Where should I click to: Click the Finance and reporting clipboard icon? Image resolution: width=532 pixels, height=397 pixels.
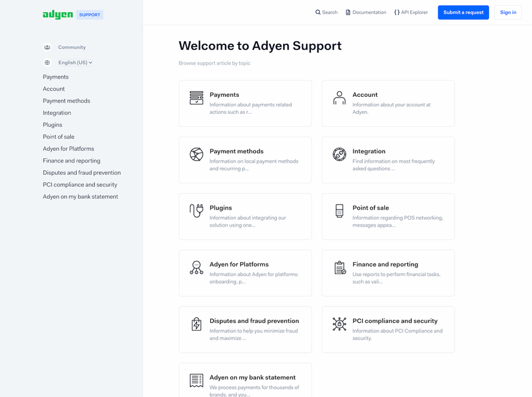click(339, 267)
